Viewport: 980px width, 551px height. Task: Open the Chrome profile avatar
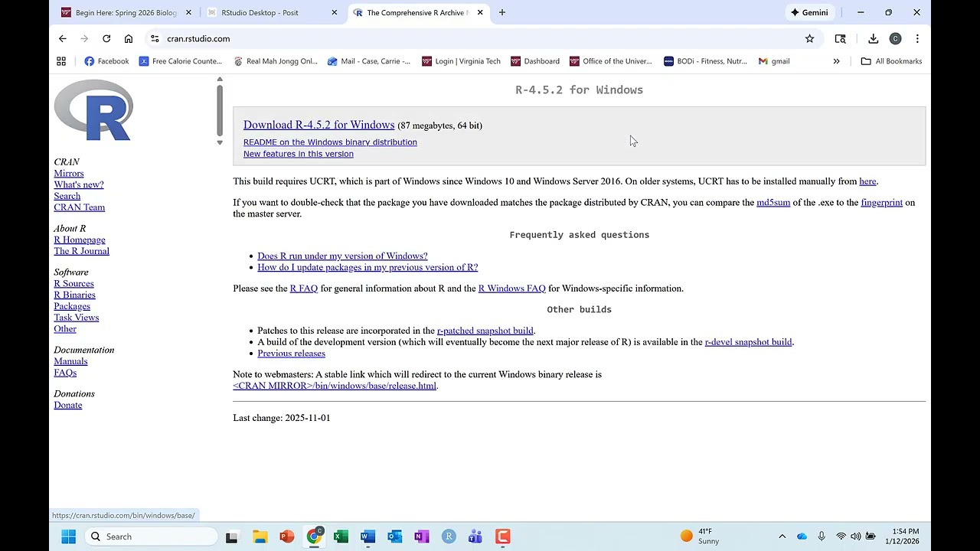click(895, 39)
